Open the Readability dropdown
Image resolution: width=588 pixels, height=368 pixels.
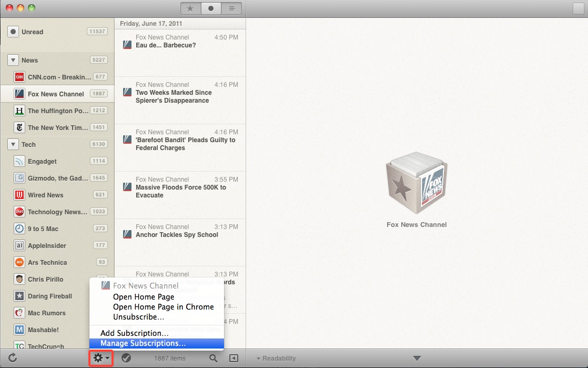(x=276, y=358)
